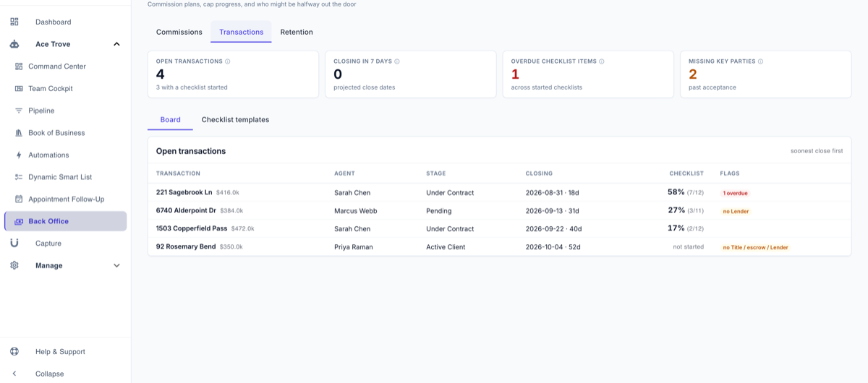Click the Ace Trove workspace icon
Image resolution: width=868 pixels, height=383 pixels.
tap(14, 44)
